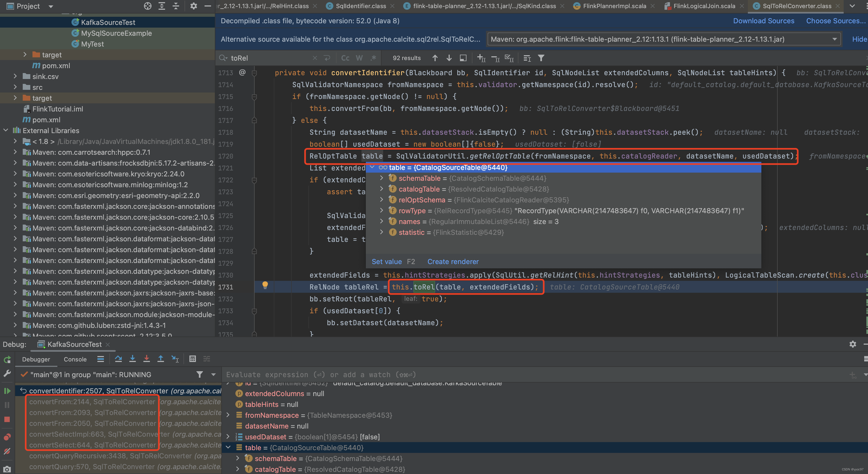Toggle newline search mode icon
The width and height of the screenshot is (868, 474).
327,58
